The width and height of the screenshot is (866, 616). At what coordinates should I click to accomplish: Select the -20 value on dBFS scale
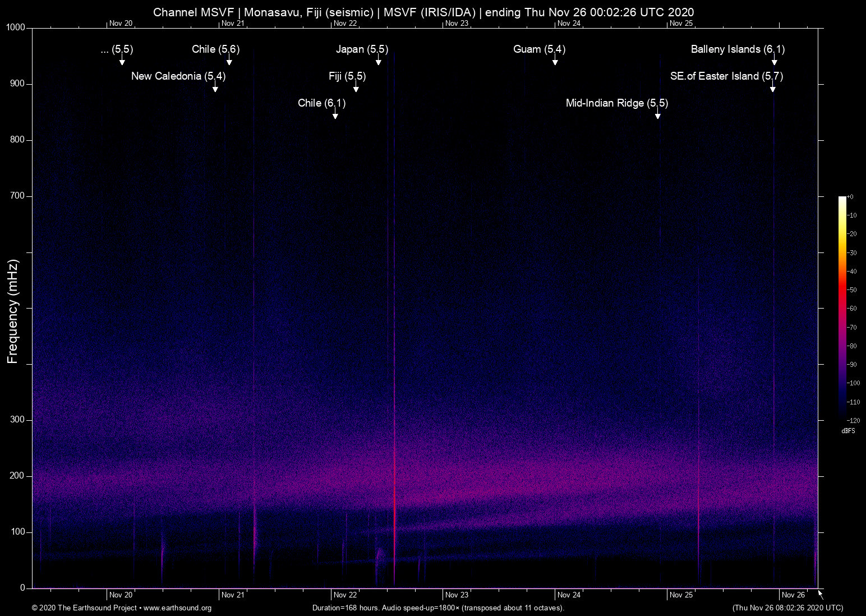point(852,234)
